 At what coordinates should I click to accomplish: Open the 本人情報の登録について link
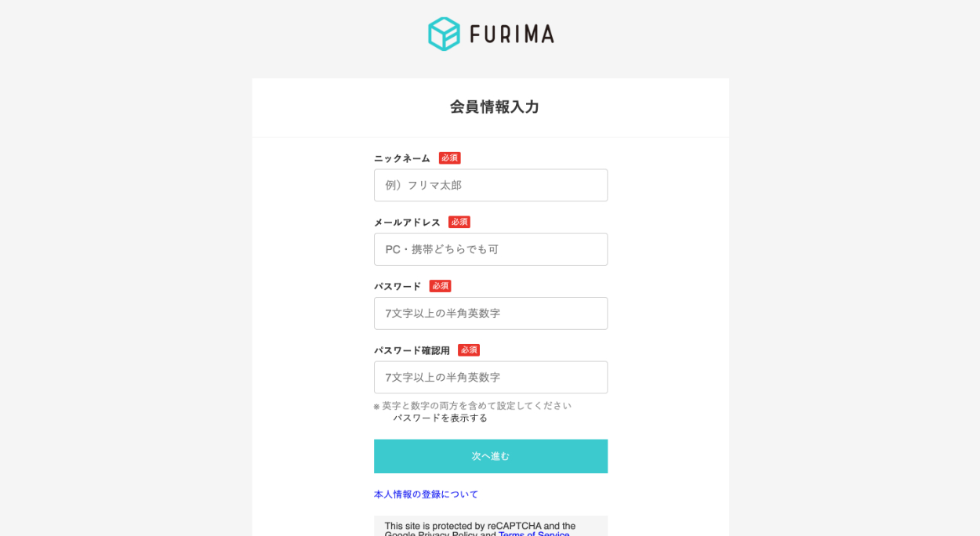point(426,494)
